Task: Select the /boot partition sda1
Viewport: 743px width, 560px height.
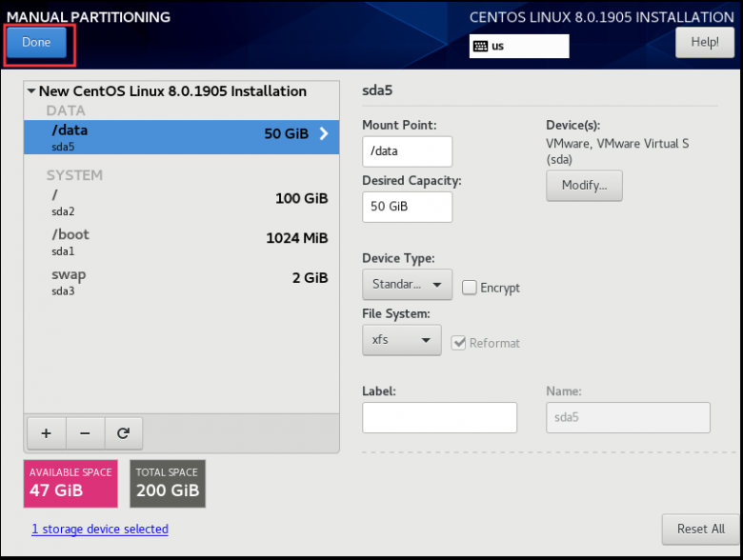Action: tap(181, 242)
